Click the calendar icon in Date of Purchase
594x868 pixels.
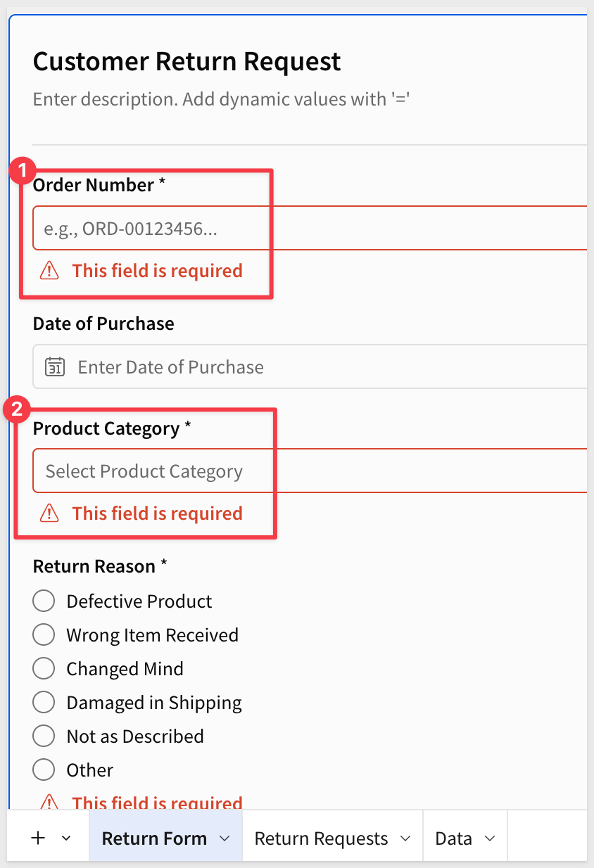[x=55, y=366]
